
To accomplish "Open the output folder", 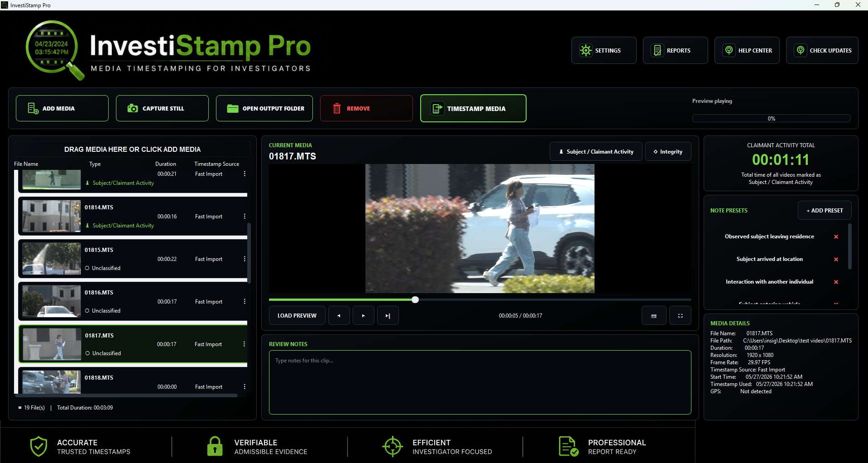I will coord(264,108).
